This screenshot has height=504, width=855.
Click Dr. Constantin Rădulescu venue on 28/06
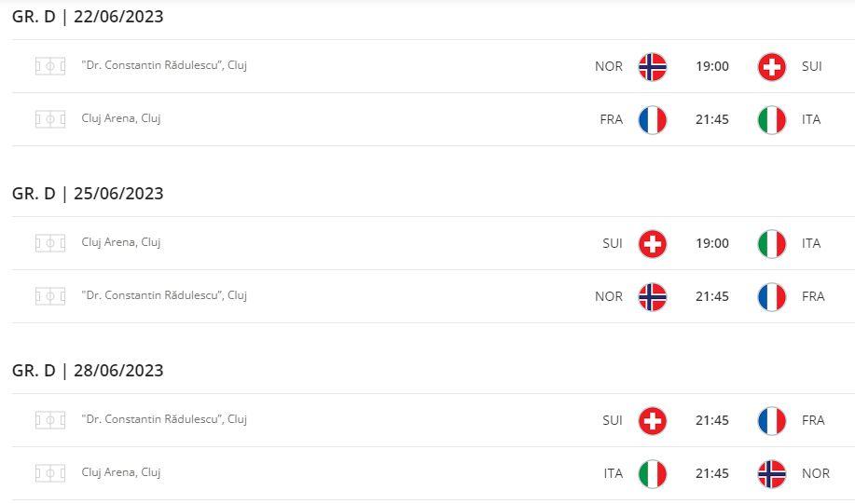pos(164,419)
